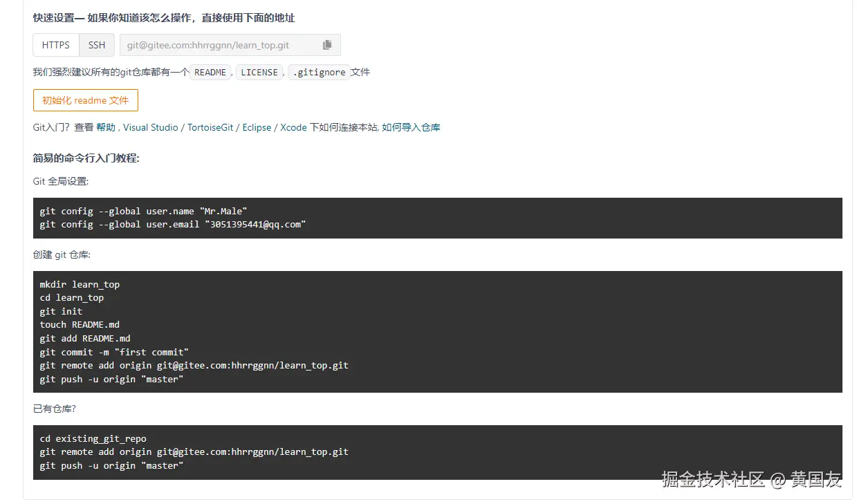Open the .gitignore file tag
This screenshot has width=857, height=504.
[319, 72]
